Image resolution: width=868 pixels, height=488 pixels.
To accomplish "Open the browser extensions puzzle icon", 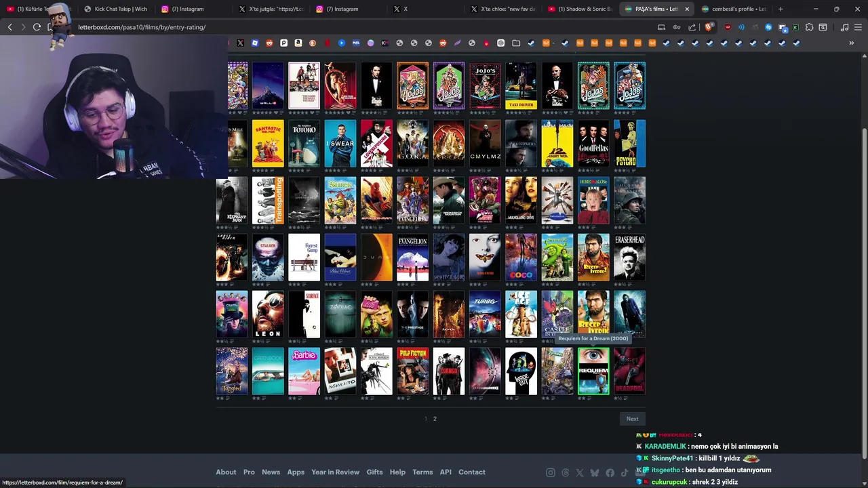I will (809, 27).
